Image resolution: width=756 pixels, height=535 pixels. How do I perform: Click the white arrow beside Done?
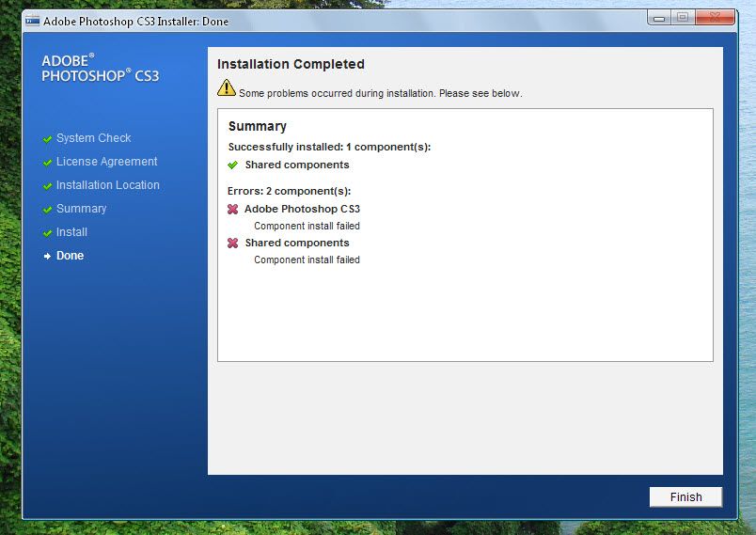[47, 257]
